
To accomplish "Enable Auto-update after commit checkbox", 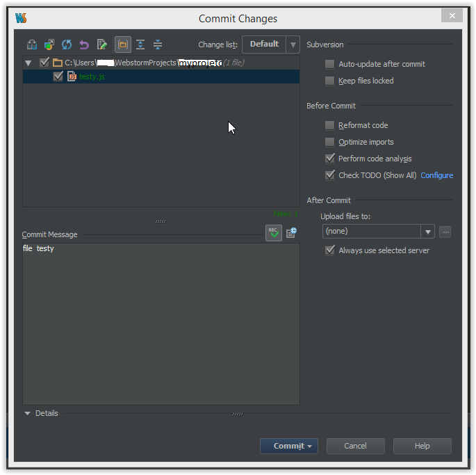I will pyautogui.click(x=329, y=64).
